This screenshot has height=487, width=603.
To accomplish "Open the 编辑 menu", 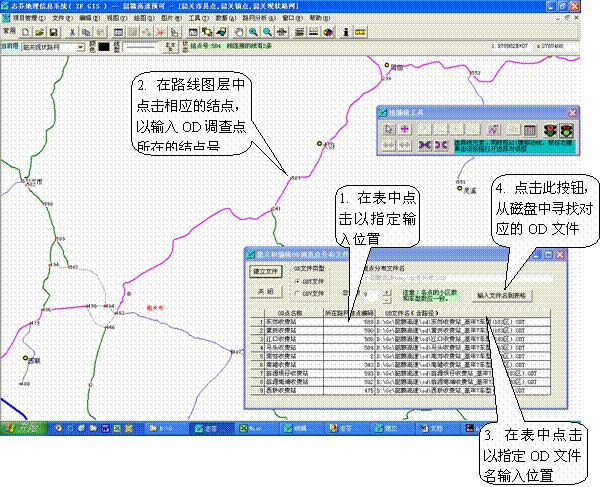I will pyautogui.click(x=89, y=18).
